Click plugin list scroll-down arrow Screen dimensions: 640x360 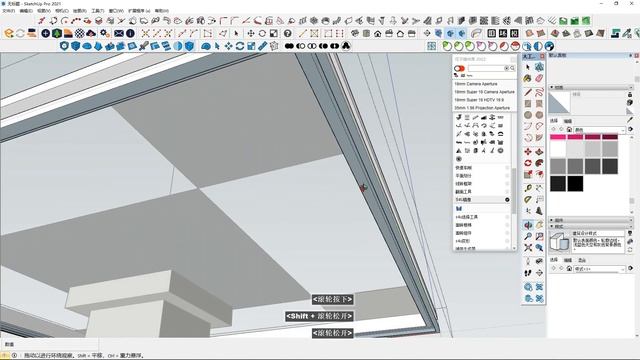(x=514, y=248)
